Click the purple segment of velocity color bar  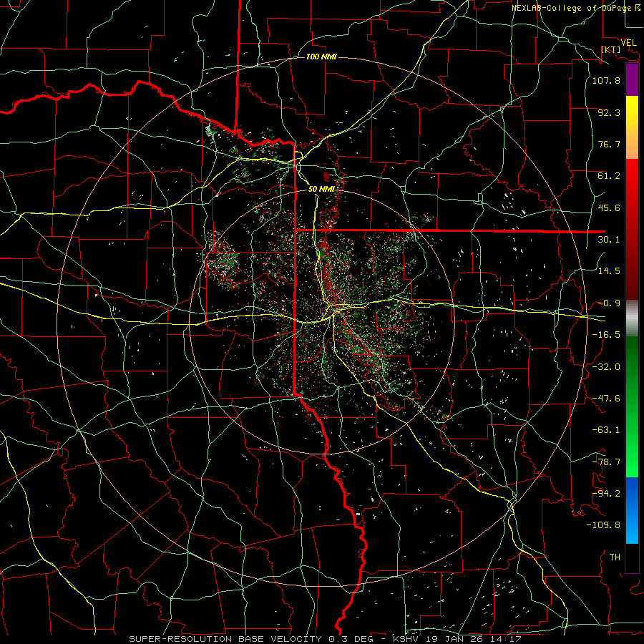[x=632, y=79]
